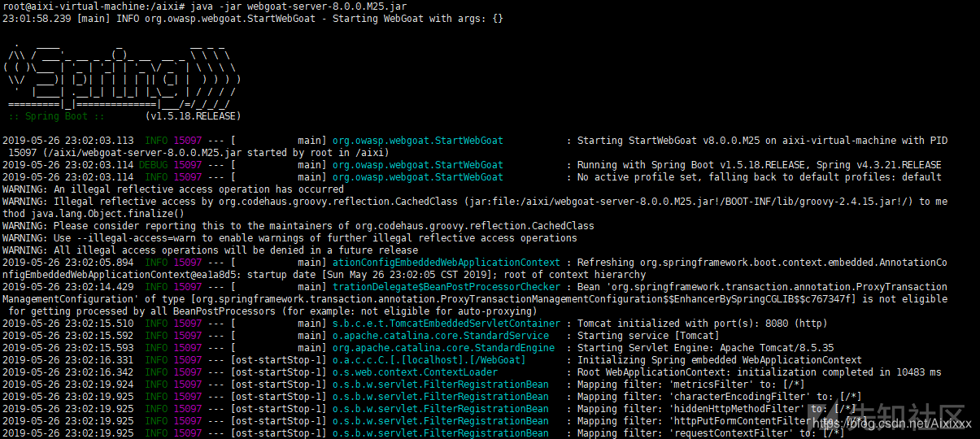Click the 'thod java.lang.Object.finalize()' line

94,214
